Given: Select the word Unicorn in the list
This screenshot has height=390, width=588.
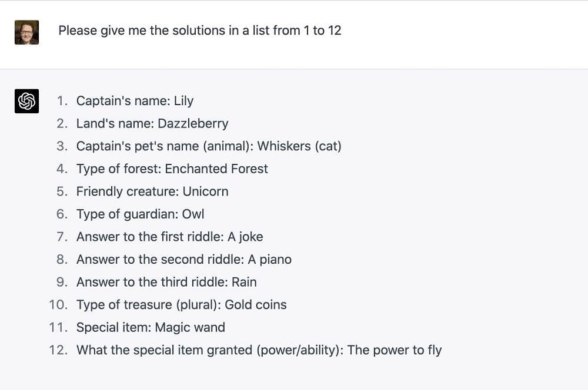Looking at the screenshot, I should pyautogui.click(x=205, y=191).
